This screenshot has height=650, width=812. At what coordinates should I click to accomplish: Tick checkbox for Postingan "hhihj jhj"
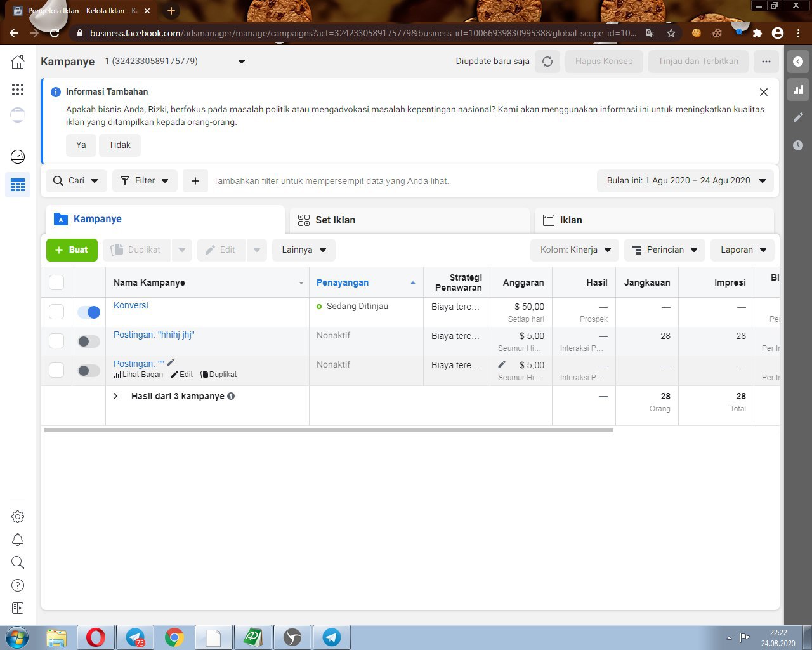[56, 341]
